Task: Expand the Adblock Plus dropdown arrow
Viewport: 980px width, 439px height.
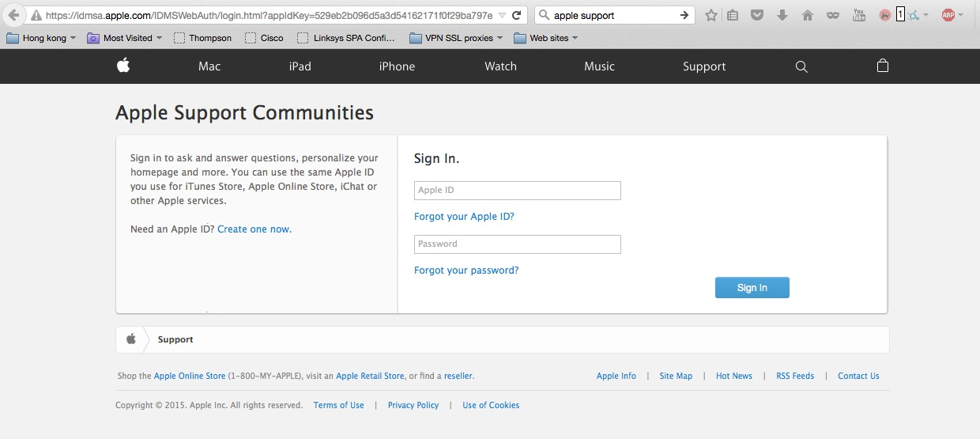Action: (960, 15)
